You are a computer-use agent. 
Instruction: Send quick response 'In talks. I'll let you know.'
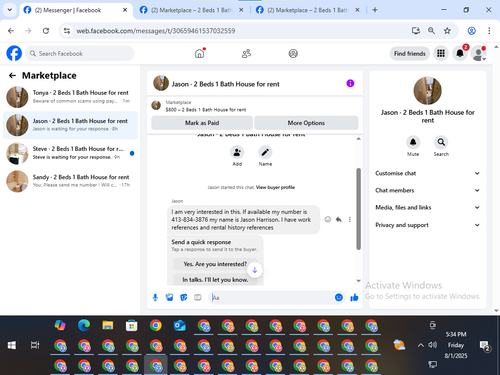pyautogui.click(x=215, y=280)
